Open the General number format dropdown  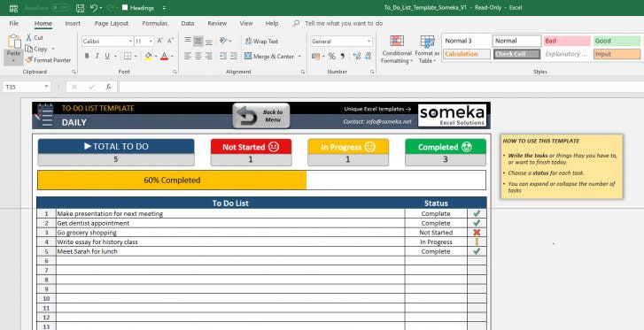point(369,42)
